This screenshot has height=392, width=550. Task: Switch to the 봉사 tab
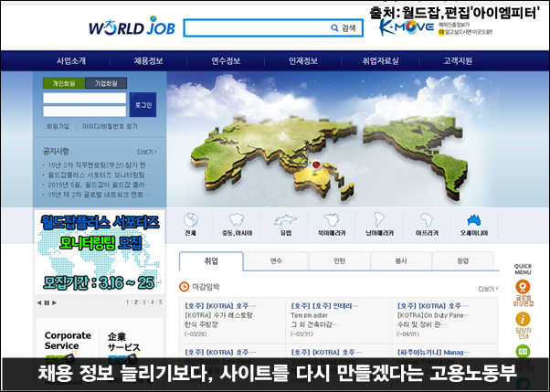pyautogui.click(x=401, y=261)
